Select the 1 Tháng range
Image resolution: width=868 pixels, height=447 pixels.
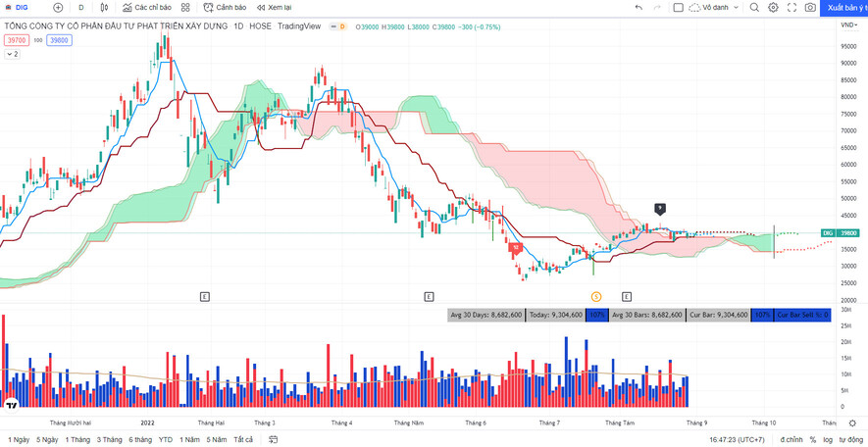[77, 440]
